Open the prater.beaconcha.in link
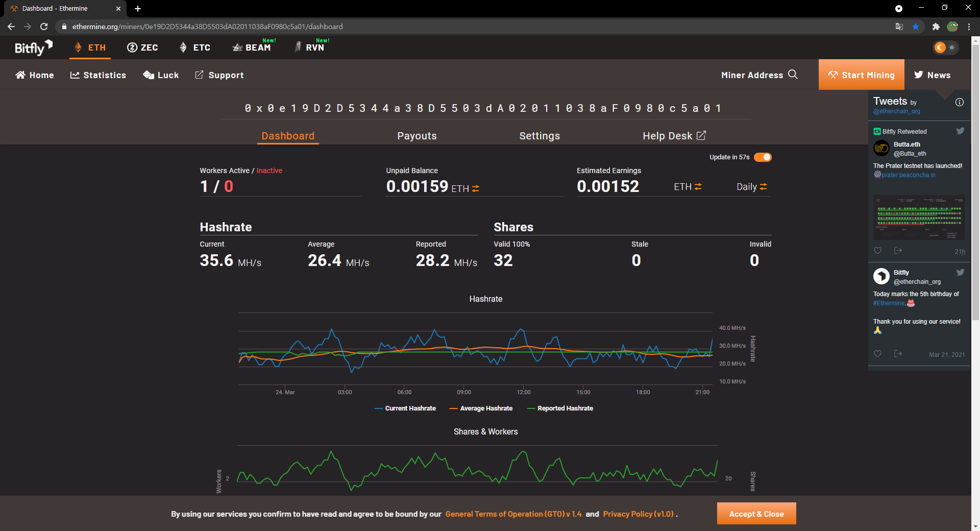Image resolution: width=980 pixels, height=531 pixels. (909, 175)
